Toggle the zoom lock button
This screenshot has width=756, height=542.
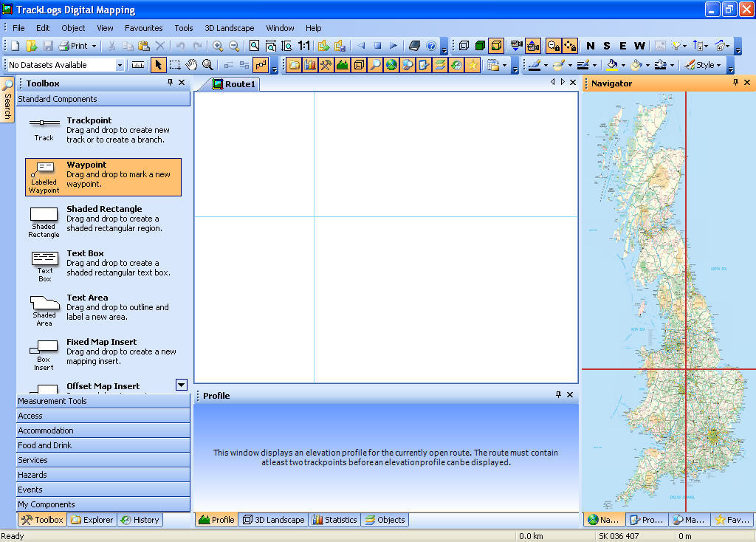click(554, 46)
